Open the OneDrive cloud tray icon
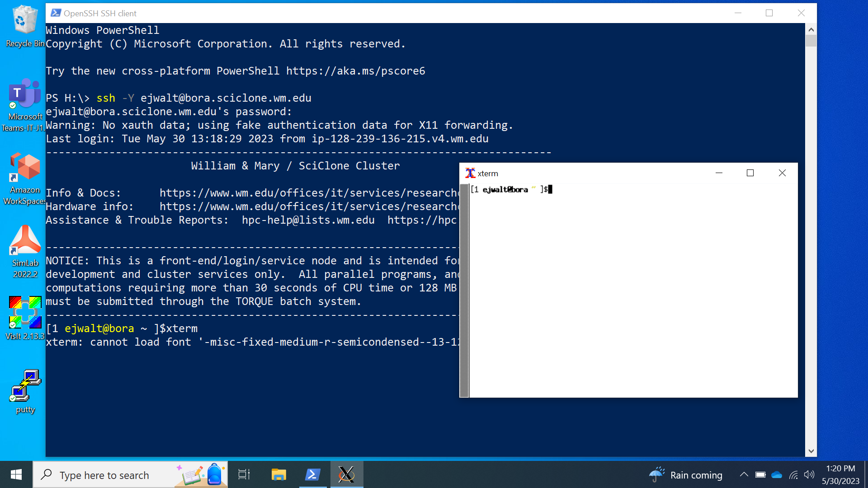The image size is (868, 488). point(777,474)
